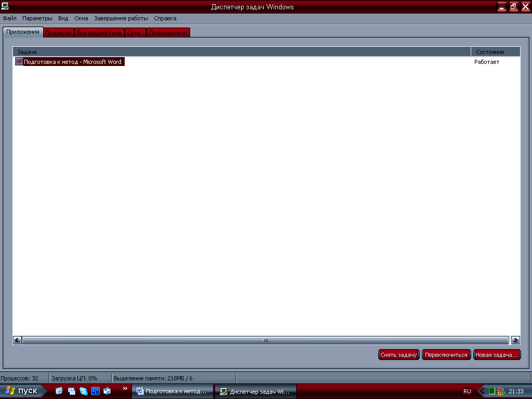Image resolution: width=532 pixels, height=399 pixels.
Task: Expand hidden tray icons with red chevron
Action: pos(482,391)
